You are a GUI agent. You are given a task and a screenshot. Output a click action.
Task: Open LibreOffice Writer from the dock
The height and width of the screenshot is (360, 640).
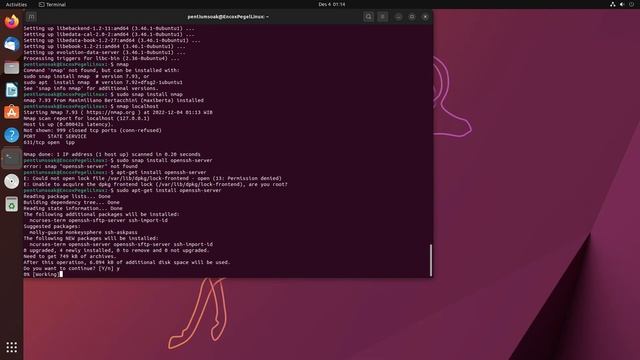(11, 90)
